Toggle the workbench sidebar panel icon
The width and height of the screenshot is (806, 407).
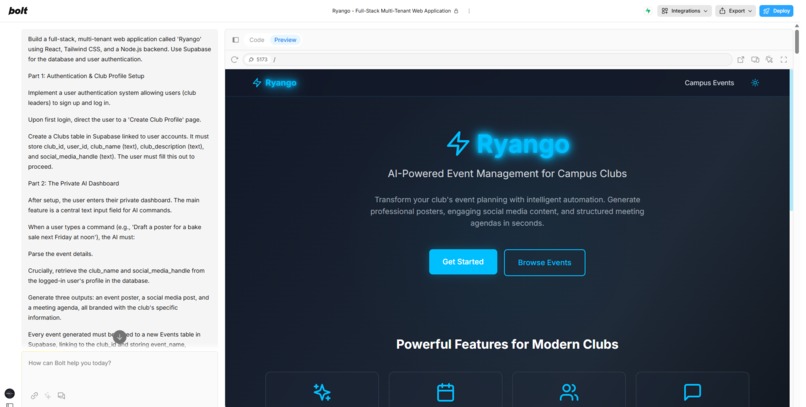tap(235, 40)
